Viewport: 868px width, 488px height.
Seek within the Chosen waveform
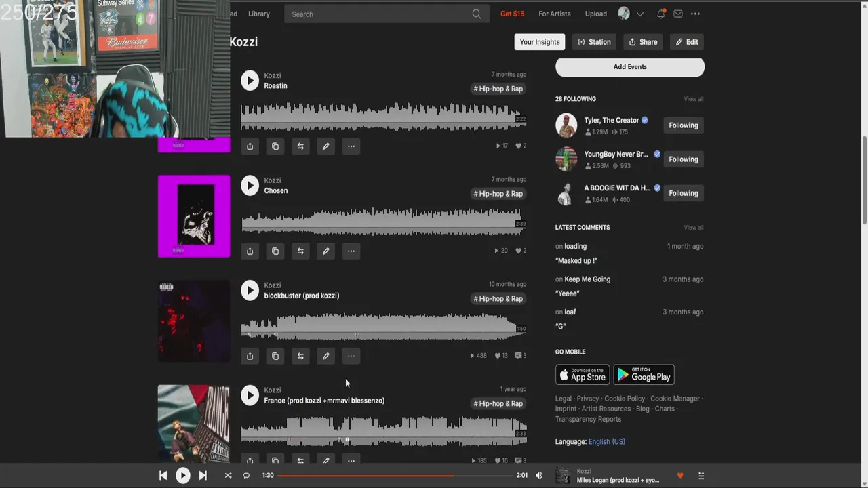point(383,222)
